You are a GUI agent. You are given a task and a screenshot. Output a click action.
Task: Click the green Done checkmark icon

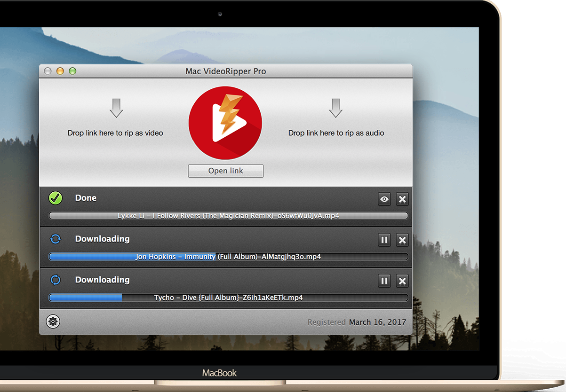click(56, 198)
